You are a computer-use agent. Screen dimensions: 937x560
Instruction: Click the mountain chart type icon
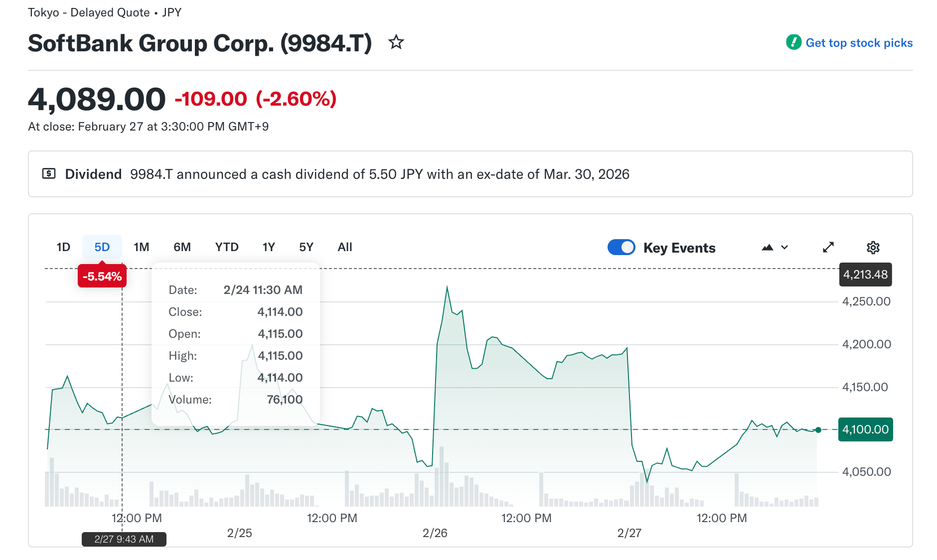768,248
